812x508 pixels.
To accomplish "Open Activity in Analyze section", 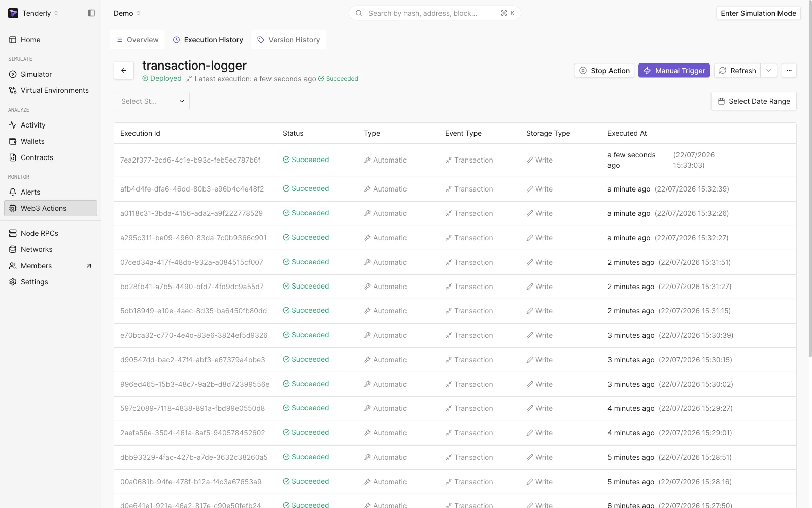I will 51,125.
